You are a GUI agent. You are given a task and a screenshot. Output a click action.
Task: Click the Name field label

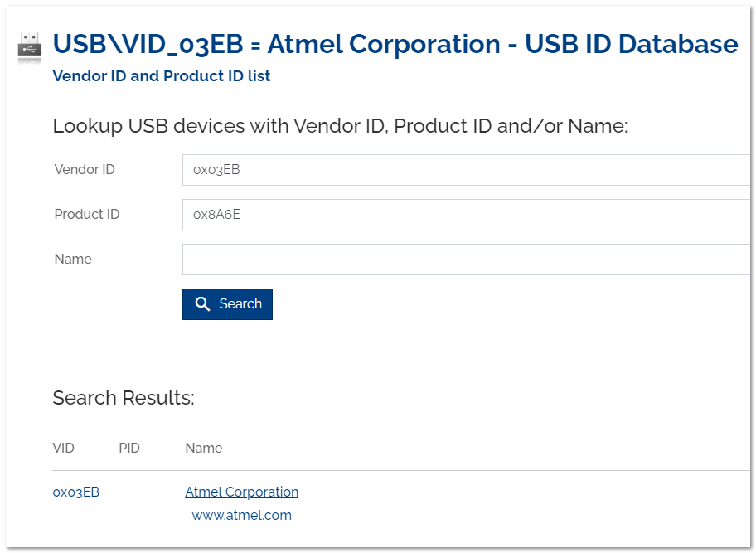pyautogui.click(x=73, y=259)
